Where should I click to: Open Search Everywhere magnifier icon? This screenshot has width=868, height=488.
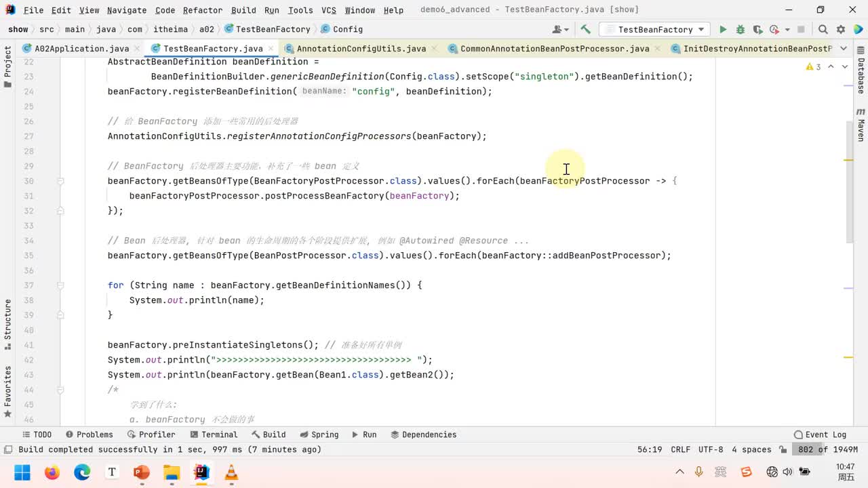pos(823,29)
